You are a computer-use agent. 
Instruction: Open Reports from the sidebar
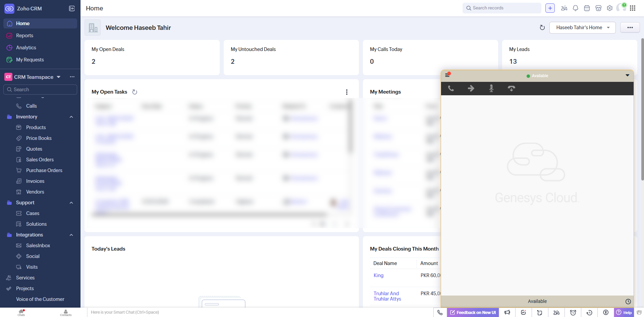[24, 36]
